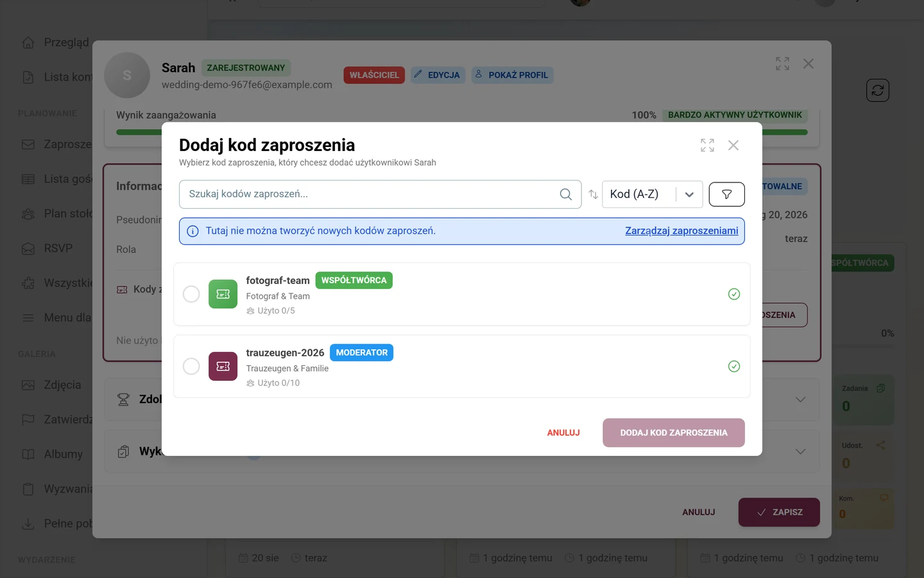Click the check mark on fotograf-team row
The image size is (924, 578).
734,294
